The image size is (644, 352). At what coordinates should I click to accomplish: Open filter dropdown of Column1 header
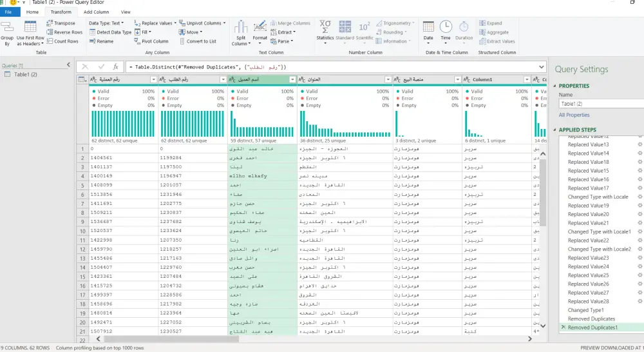coord(527,79)
